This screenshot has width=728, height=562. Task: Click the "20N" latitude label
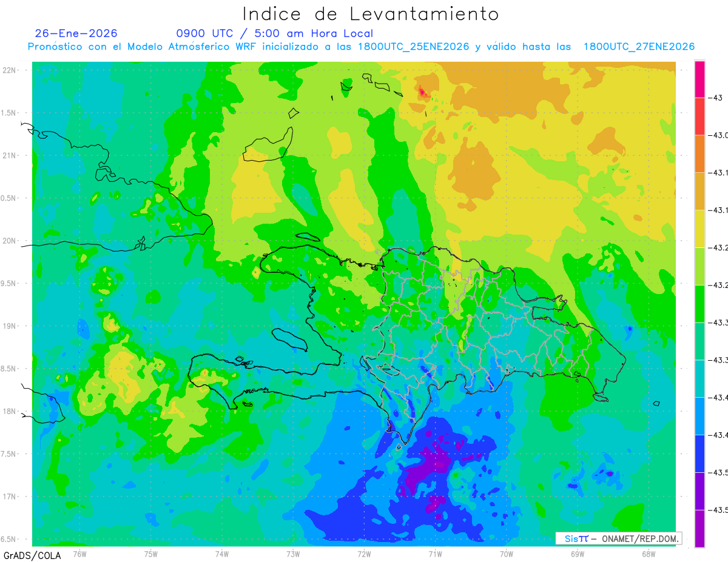pos(10,241)
